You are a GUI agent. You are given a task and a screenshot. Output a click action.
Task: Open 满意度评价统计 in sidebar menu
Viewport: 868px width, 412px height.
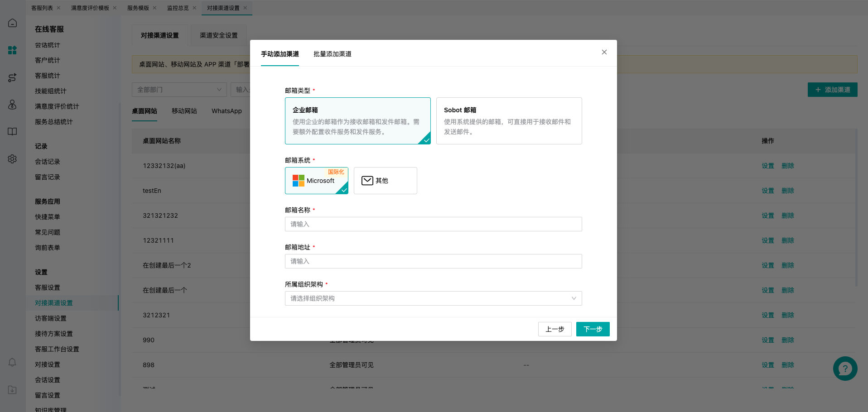(57, 106)
